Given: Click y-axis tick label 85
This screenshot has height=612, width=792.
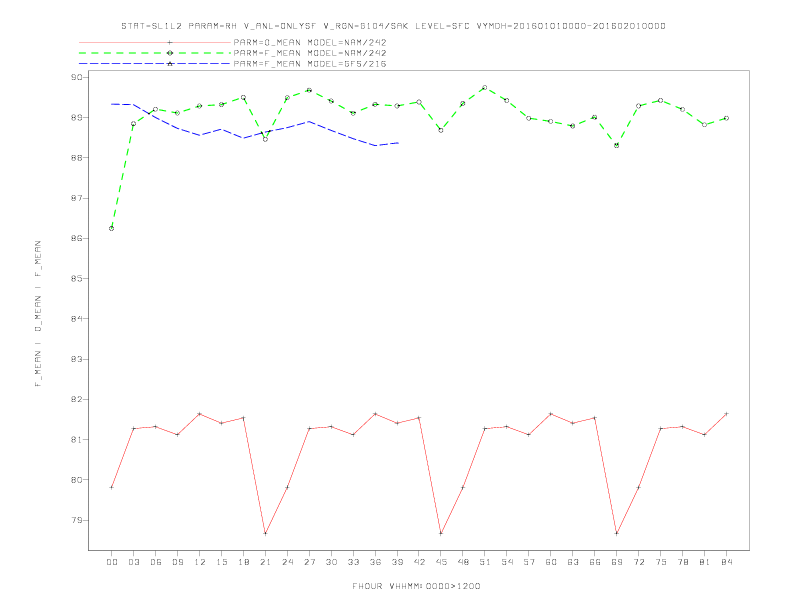Looking at the screenshot, I should (77, 279).
